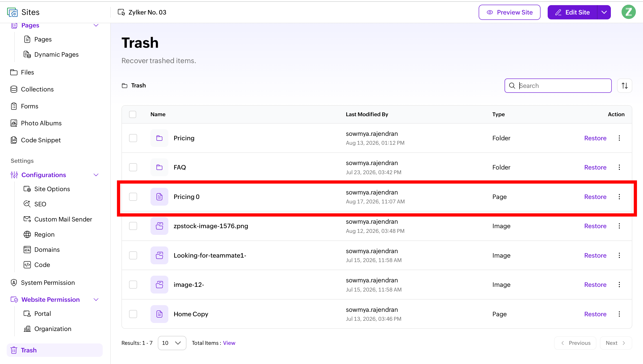Click the Preview Site button
The image size is (643, 364).
coord(509,12)
